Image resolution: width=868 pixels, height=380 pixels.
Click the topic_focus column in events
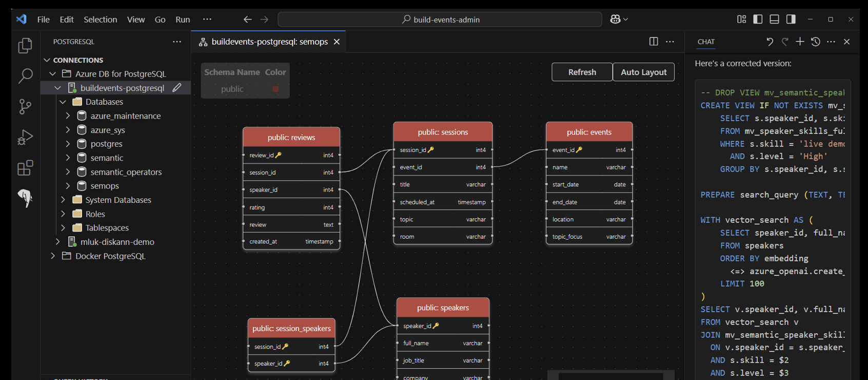(x=589, y=237)
